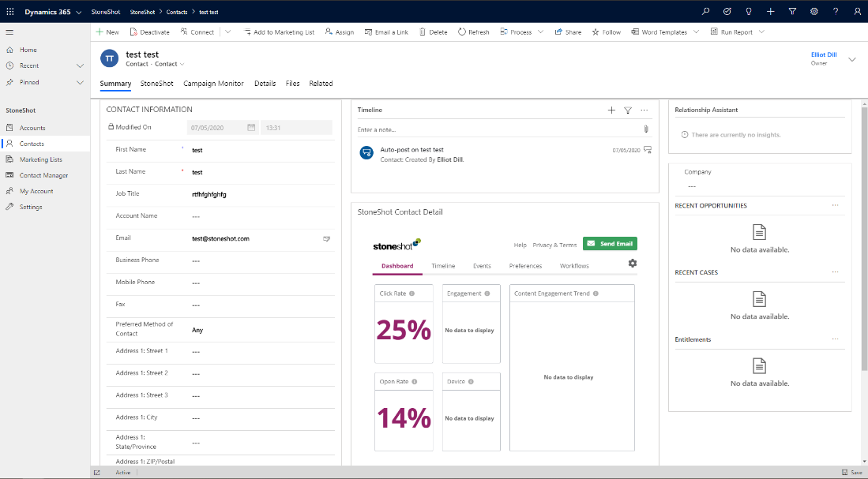The image size is (868, 479).
Task: Open the Related tab
Action: tap(321, 84)
